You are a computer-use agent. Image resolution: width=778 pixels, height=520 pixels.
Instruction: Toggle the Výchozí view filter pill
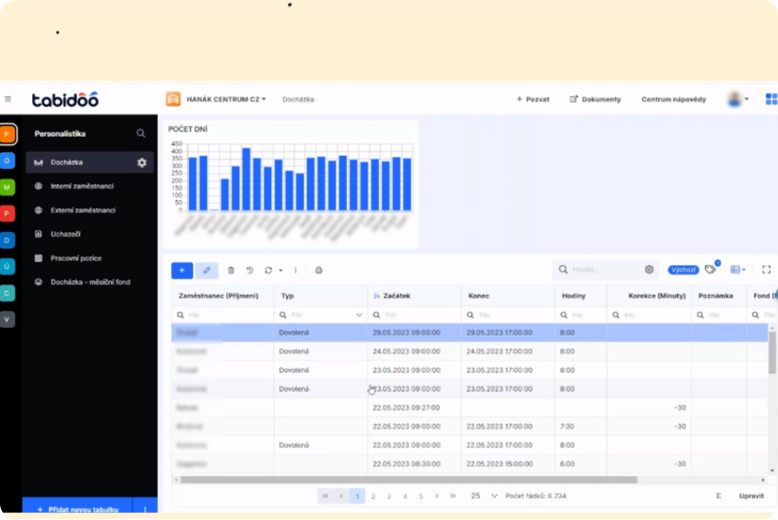tap(683, 270)
